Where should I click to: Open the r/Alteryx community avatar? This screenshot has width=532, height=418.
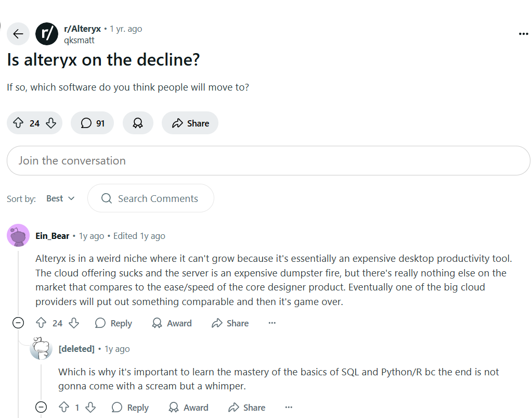(46, 33)
